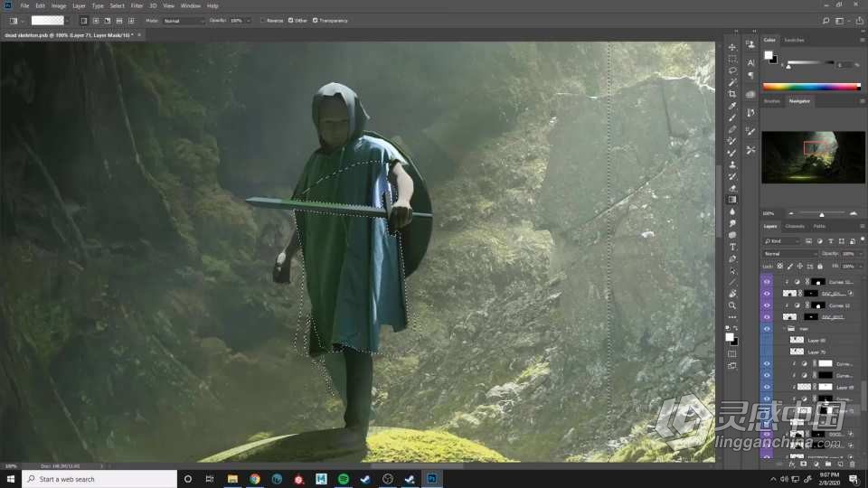The height and width of the screenshot is (488, 868).
Task: Open the File menu
Action: (25, 5)
